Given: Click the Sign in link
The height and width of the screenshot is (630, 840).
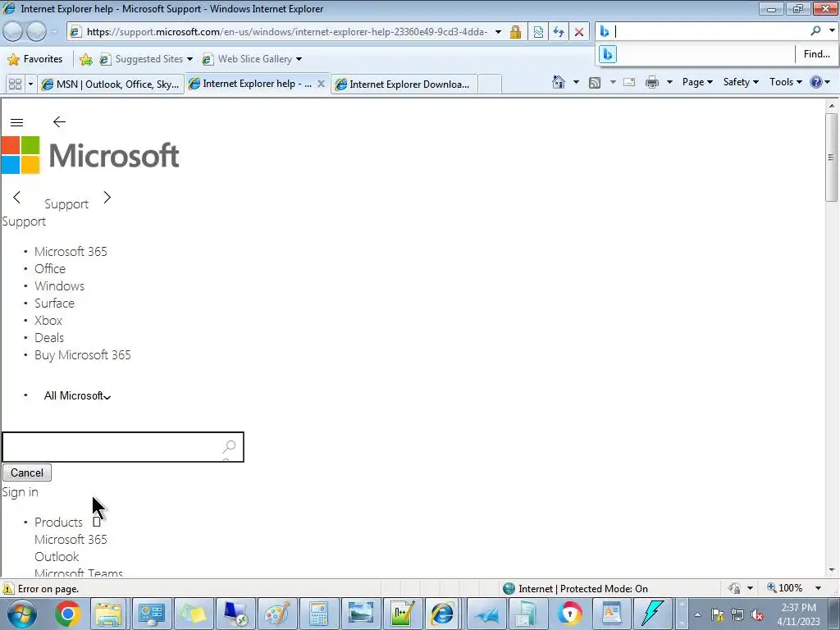Looking at the screenshot, I should click(x=21, y=492).
